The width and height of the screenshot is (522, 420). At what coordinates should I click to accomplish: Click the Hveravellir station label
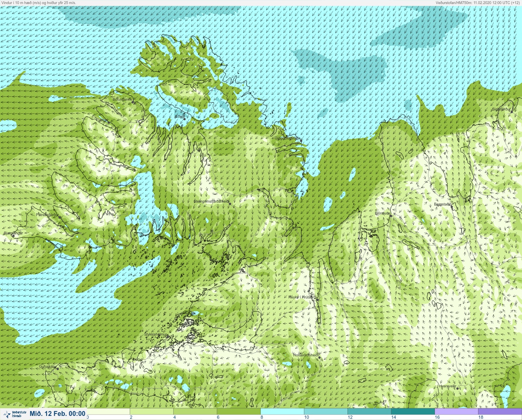click(447, 386)
